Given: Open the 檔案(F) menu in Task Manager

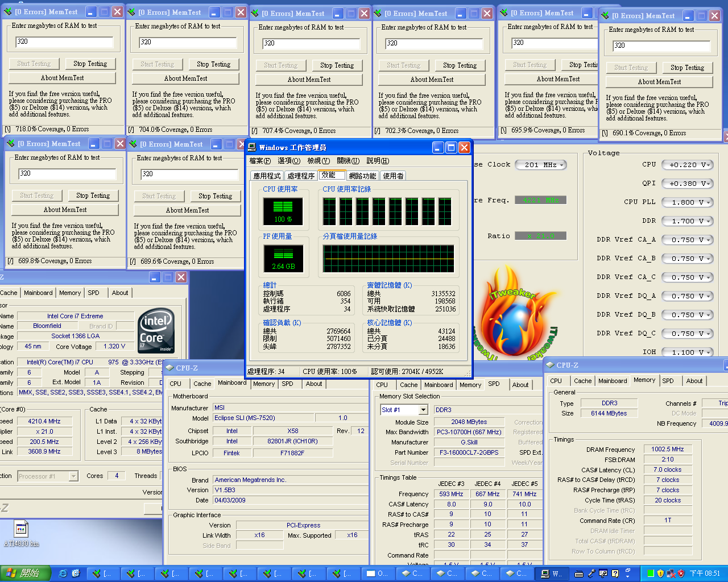Looking at the screenshot, I should 260,161.
